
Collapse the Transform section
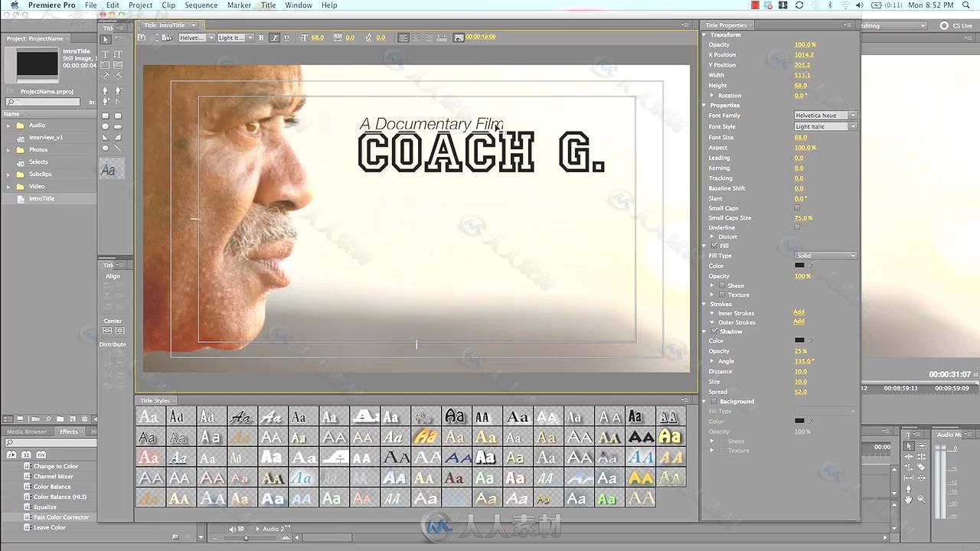(705, 34)
